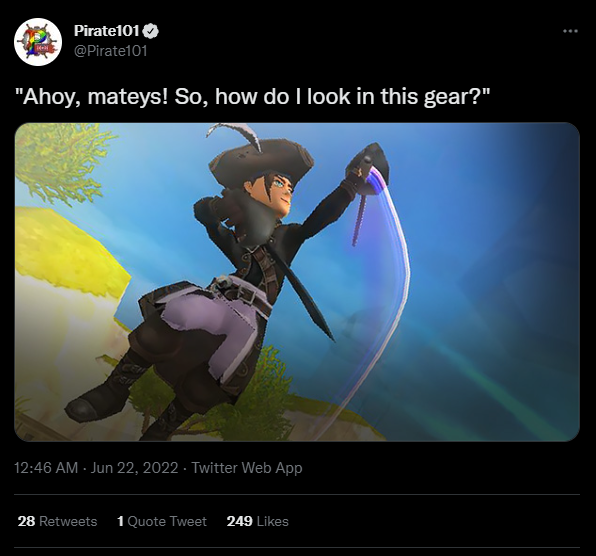View the 28 Retweets list

pyautogui.click(x=57, y=521)
